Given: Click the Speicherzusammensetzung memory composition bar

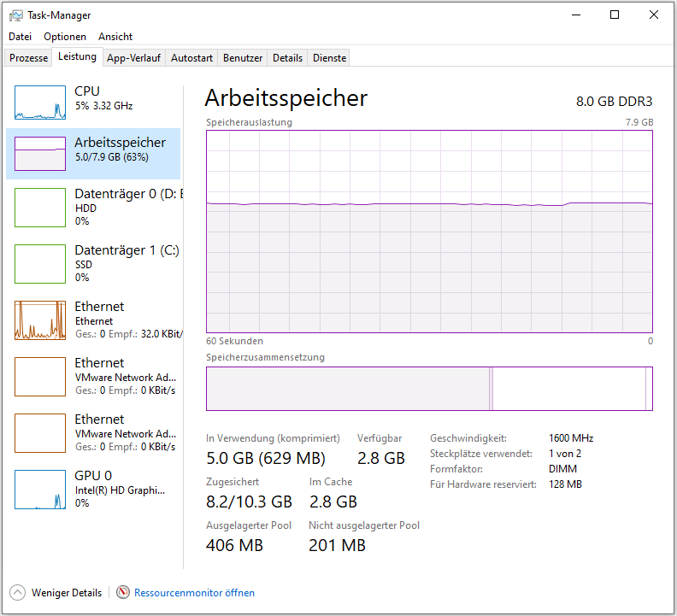Looking at the screenshot, I should [428, 389].
